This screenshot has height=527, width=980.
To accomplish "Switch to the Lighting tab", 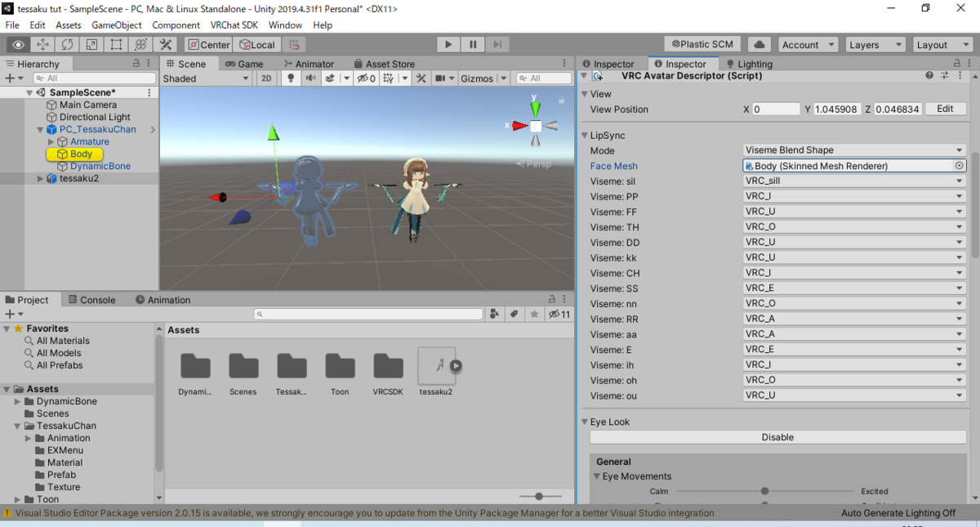I will click(749, 64).
